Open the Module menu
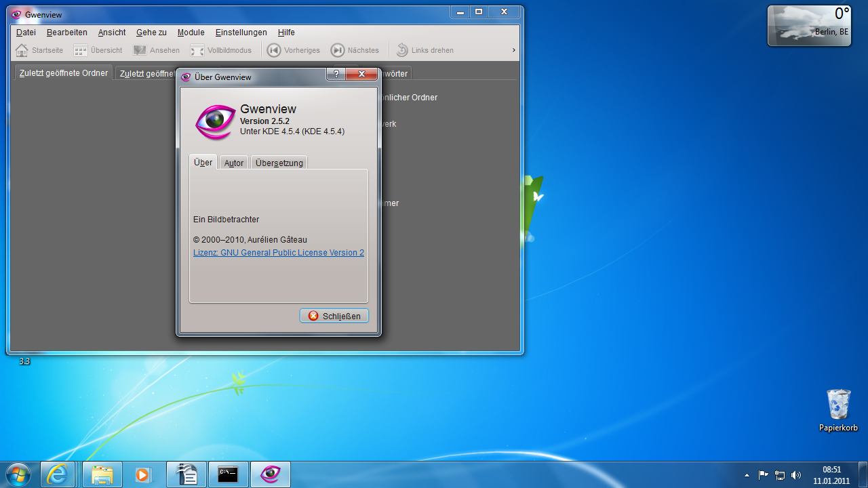Viewport: 868px width, 488px height. [191, 32]
